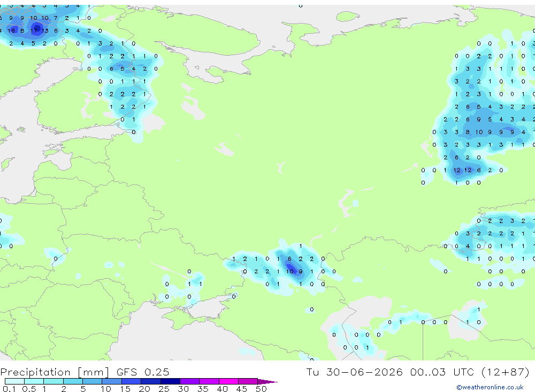Screen dimensions: 535x392
Task: Click the lightest 0.1–0.5 mm legend swatch
Action: pyautogui.click(x=14, y=381)
